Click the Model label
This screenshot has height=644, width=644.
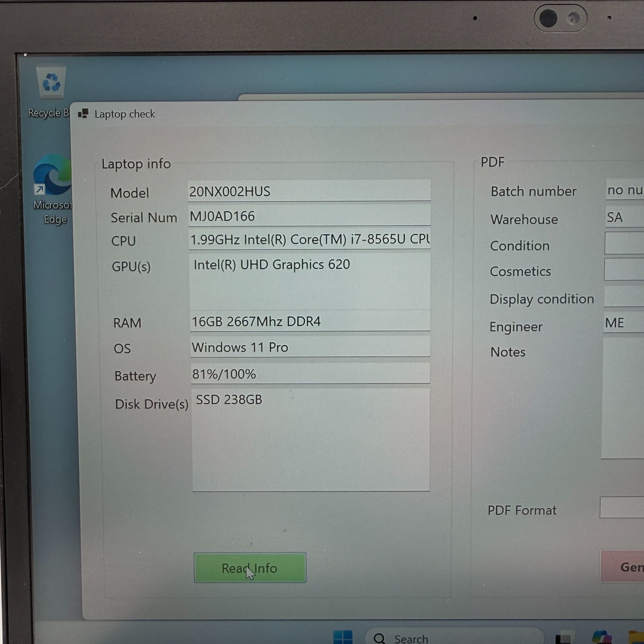(x=130, y=193)
